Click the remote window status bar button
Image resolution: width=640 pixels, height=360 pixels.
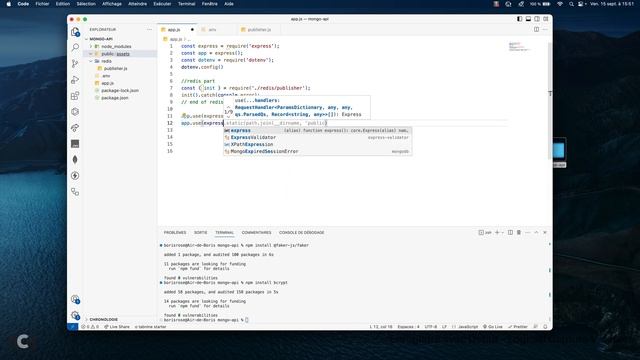[x=72, y=327]
